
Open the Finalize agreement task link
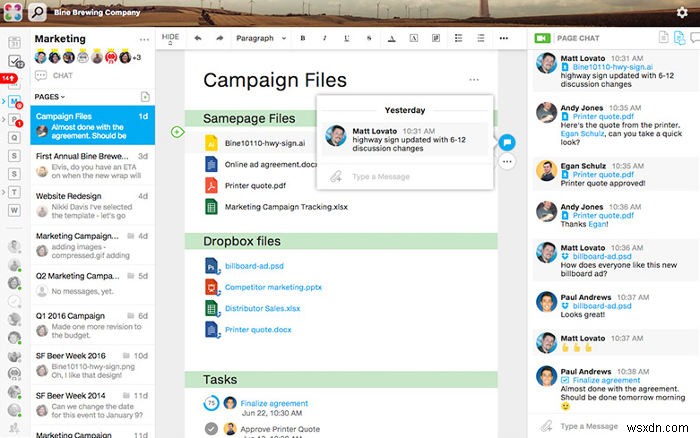pyautogui.click(x=274, y=403)
